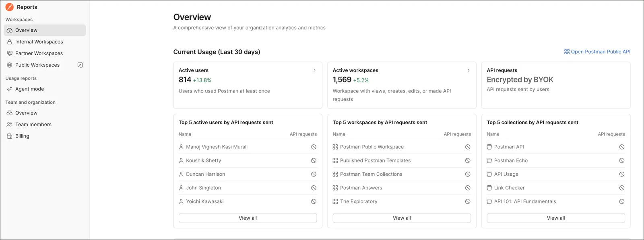Screen dimensions: 644x240
Task: Click the Yoichi Kawasaki user name
Action: click(x=205, y=202)
